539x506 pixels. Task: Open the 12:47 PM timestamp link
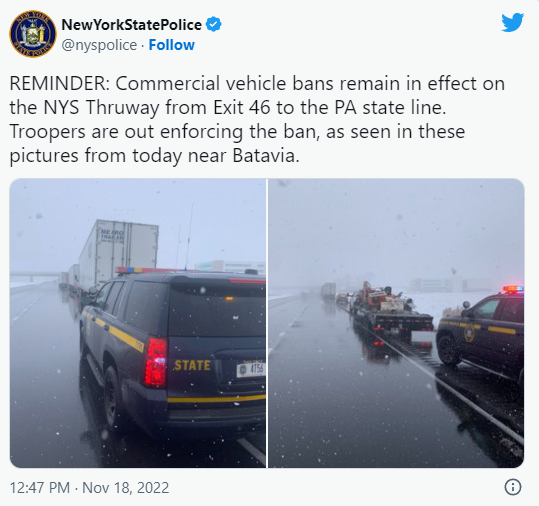tap(40, 488)
